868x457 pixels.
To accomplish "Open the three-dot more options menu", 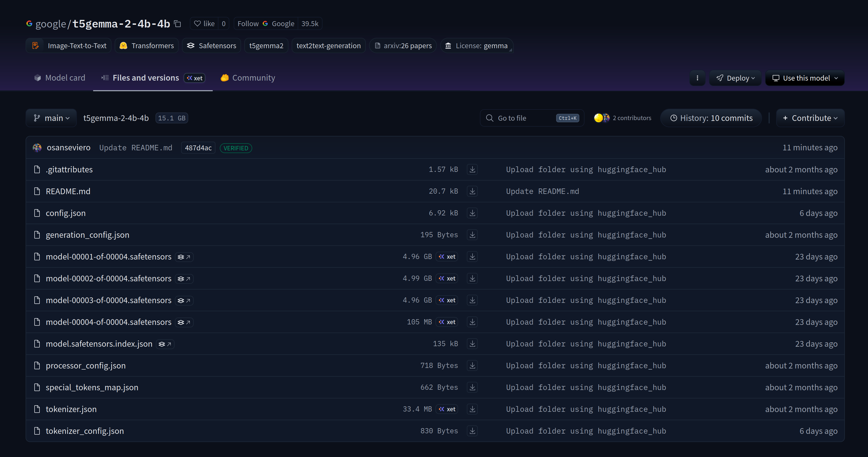I will [697, 78].
